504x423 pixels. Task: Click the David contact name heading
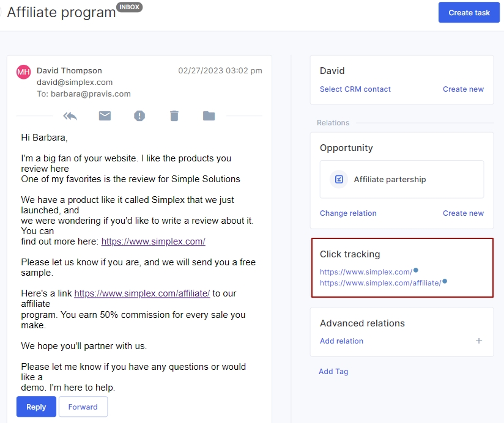(x=332, y=71)
